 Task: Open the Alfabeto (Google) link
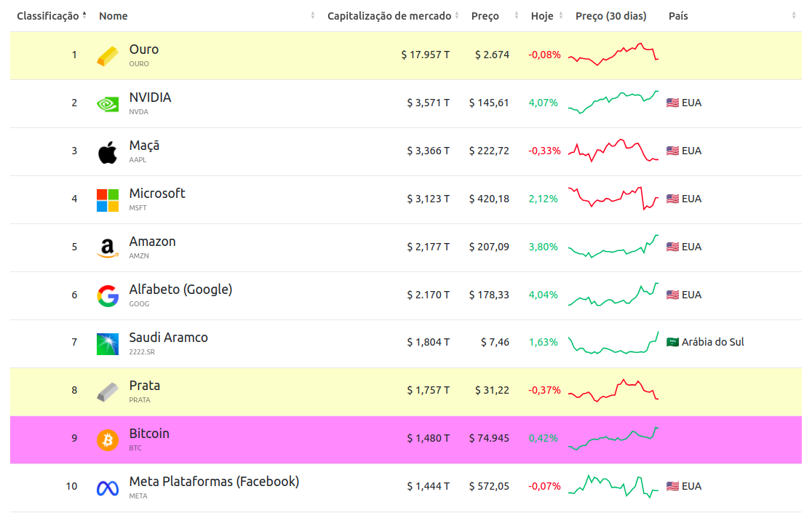180,290
